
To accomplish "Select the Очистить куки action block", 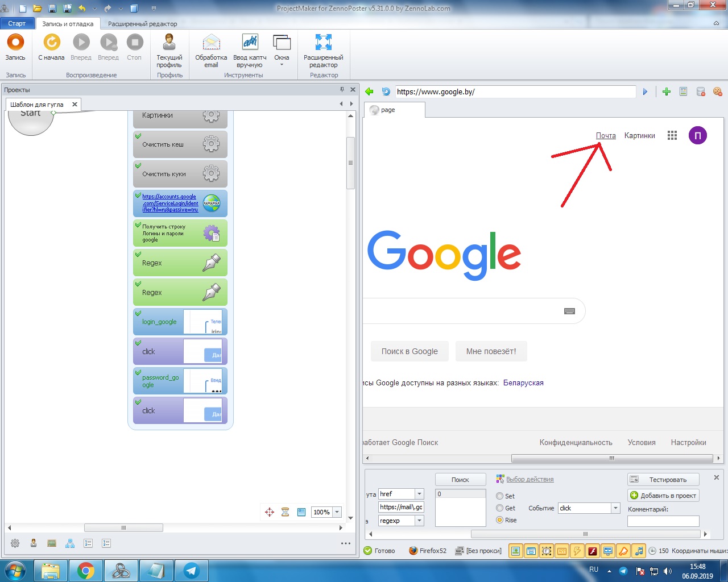I will click(180, 174).
